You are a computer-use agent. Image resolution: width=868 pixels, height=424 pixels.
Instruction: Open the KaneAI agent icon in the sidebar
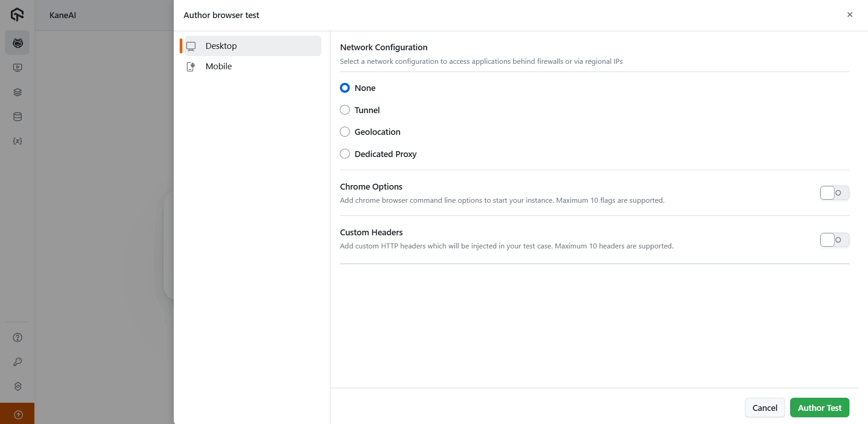coord(17,43)
